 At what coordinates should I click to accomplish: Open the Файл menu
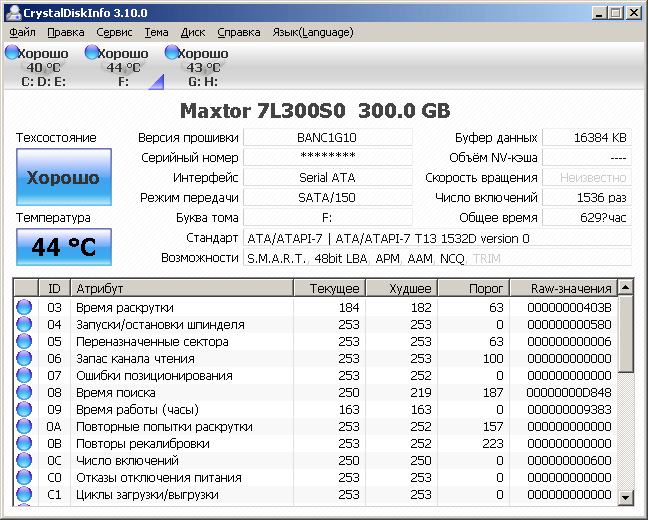(x=22, y=32)
